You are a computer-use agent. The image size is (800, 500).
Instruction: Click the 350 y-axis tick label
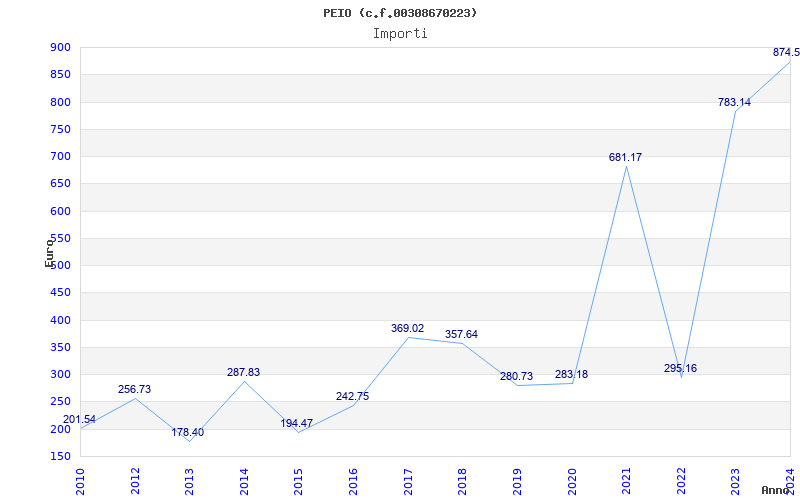(x=60, y=347)
